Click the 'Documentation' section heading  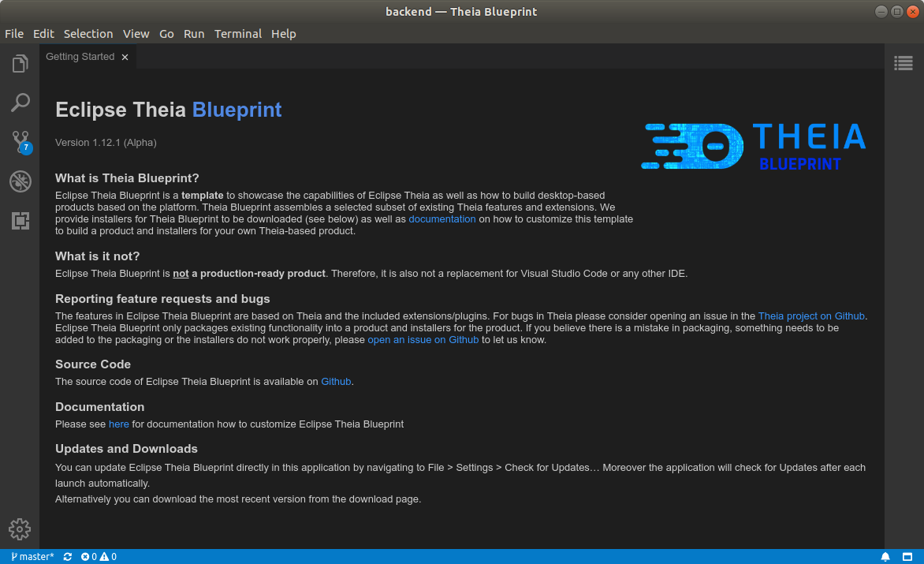[99, 407]
